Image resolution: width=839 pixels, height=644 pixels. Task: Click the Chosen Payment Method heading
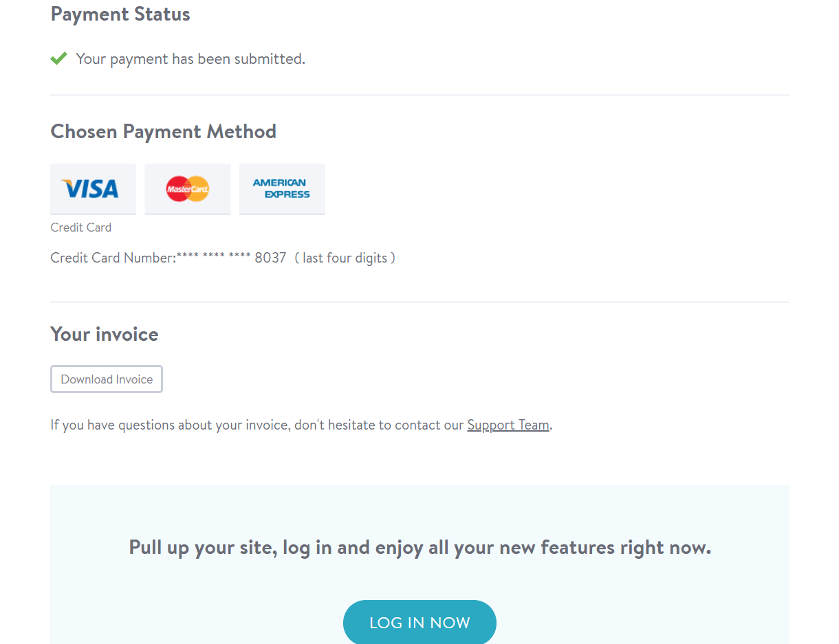pyautogui.click(x=163, y=131)
